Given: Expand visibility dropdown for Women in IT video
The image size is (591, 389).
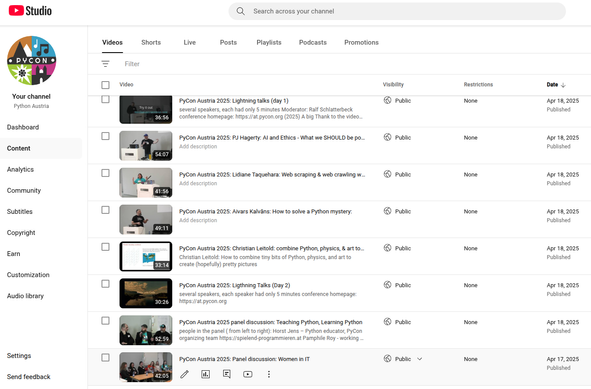Looking at the screenshot, I should click(x=420, y=359).
